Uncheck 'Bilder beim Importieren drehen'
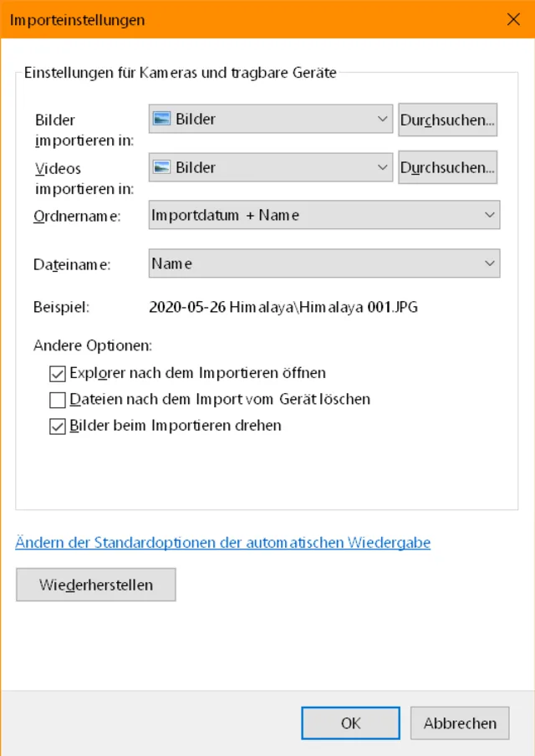Screen dimensions: 535x756 (x=58, y=427)
